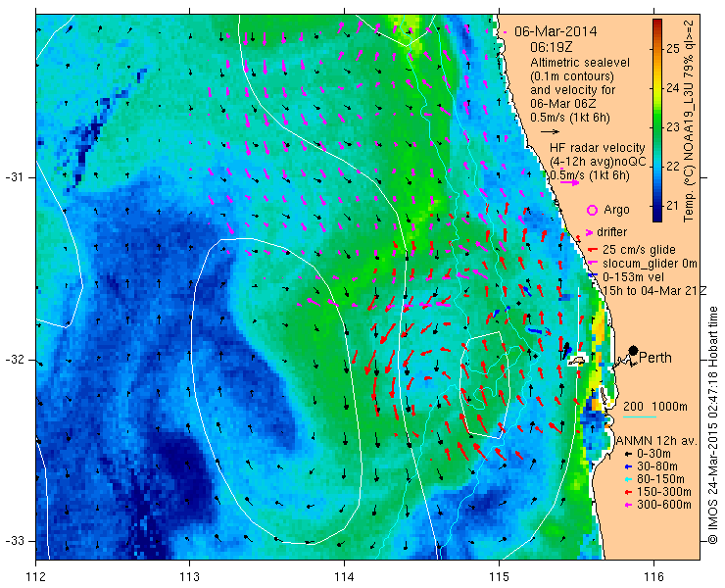This screenshot has height=588, width=725.
Task: Click the '0-153m vel' legend label
Action: (x=634, y=277)
